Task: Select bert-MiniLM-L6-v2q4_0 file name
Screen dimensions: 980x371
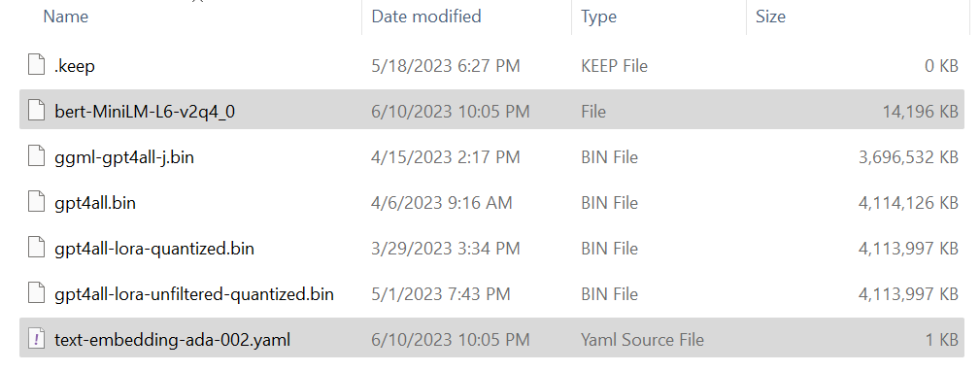Action: 145,112
